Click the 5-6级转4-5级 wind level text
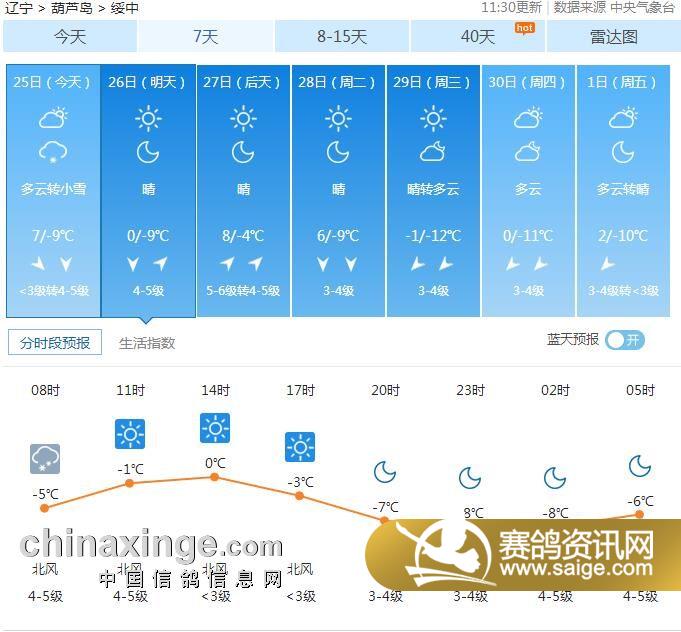The height and width of the screenshot is (632, 681). [243, 291]
